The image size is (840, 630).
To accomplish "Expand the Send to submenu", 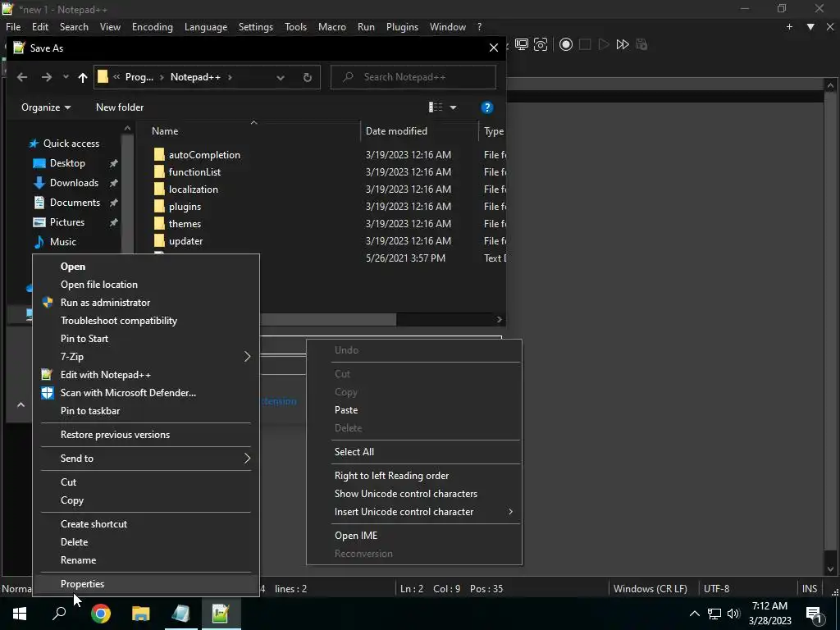I will pyautogui.click(x=247, y=459).
